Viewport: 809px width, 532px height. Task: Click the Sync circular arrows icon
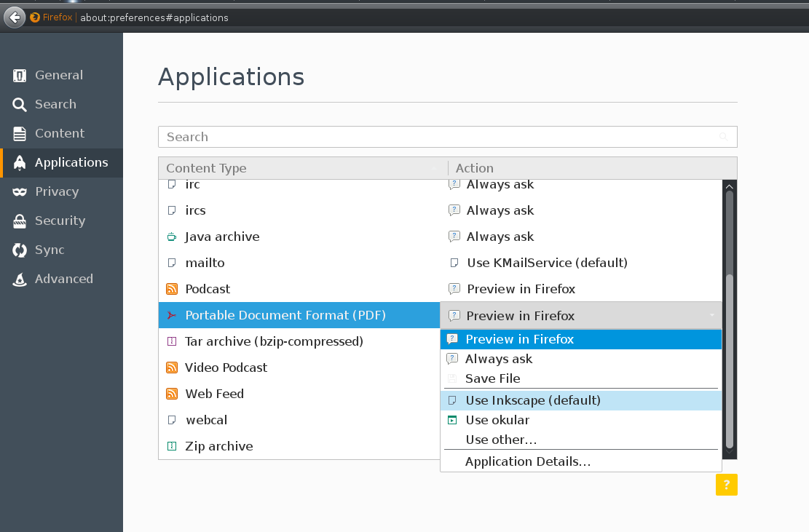(x=20, y=250)
